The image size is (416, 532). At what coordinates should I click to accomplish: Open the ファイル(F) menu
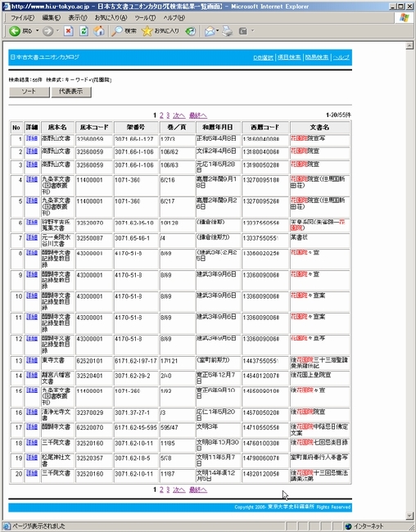point(23,18)
